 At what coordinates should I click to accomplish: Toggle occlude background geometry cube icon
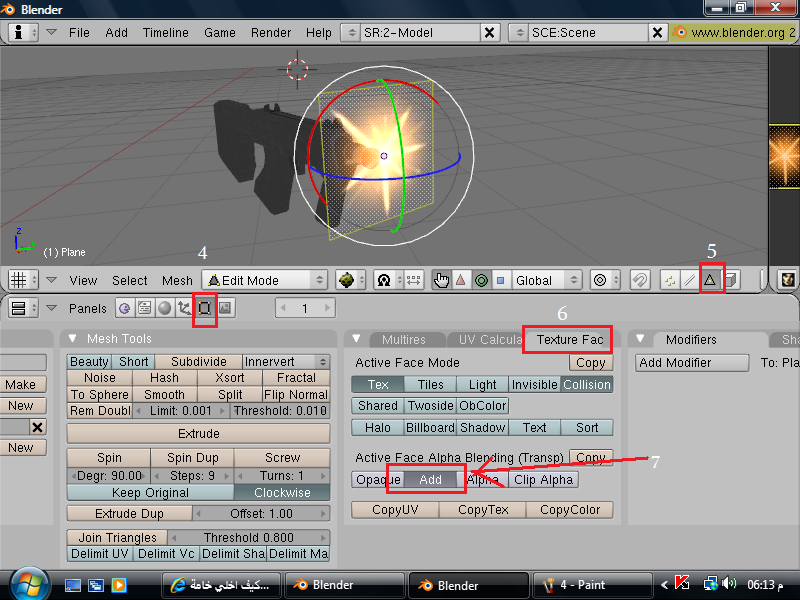tap(731, 280)
